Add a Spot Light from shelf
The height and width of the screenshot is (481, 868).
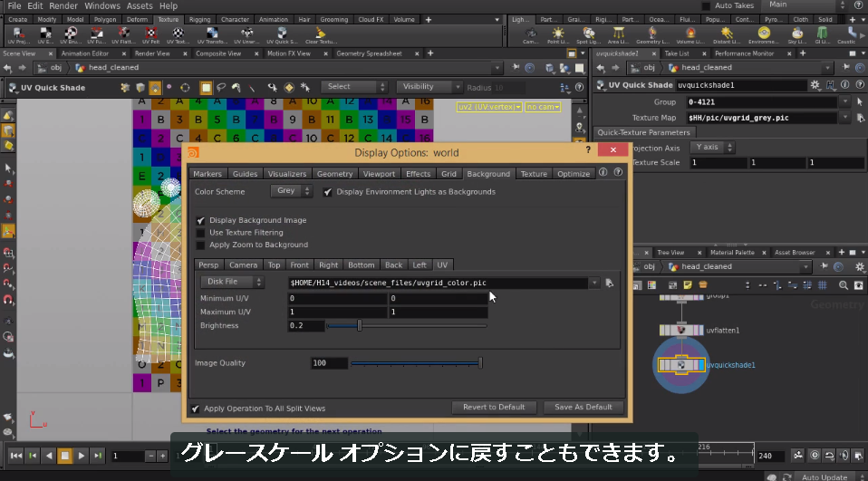click(588, 36)
